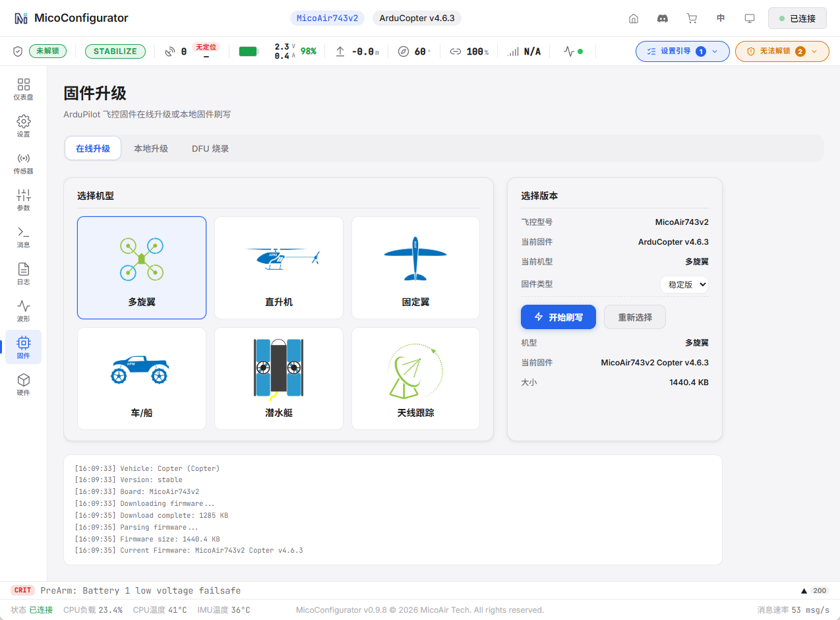Open the Waveform (波形) sidebar icon

pyautogui.click(x=24, y=311)
